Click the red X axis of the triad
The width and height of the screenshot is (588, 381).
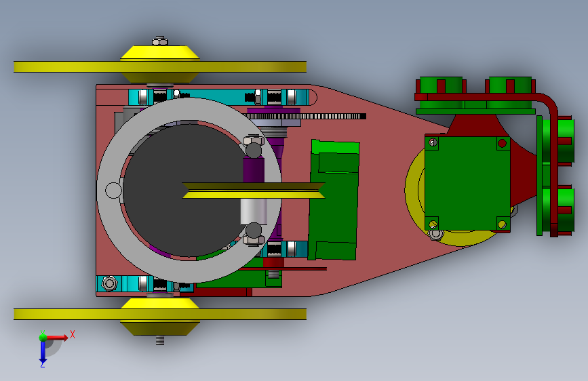pyautogui.click(x=57, y=338)
